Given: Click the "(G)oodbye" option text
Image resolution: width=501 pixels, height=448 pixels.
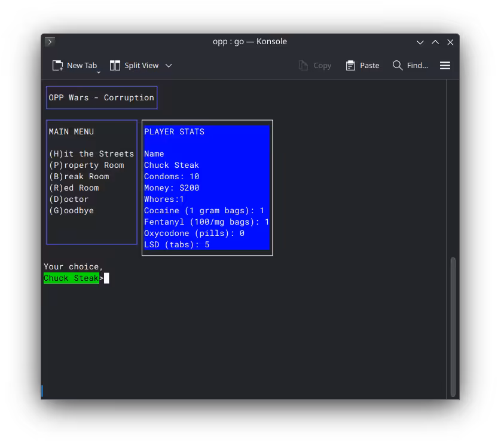Looking at the screenshot, I should [x=71, y=211].
